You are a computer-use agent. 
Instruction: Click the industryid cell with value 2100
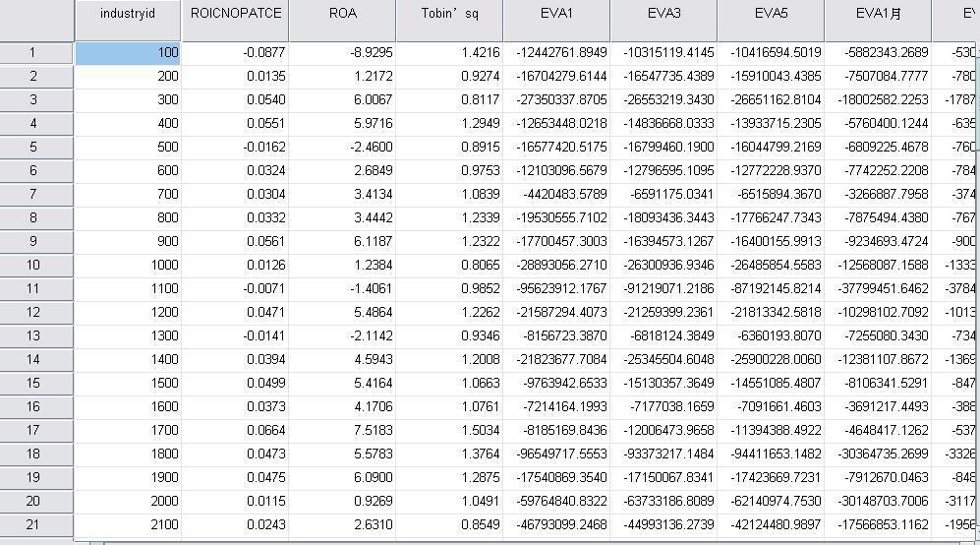pyautogui.click(x=128, y=524)
